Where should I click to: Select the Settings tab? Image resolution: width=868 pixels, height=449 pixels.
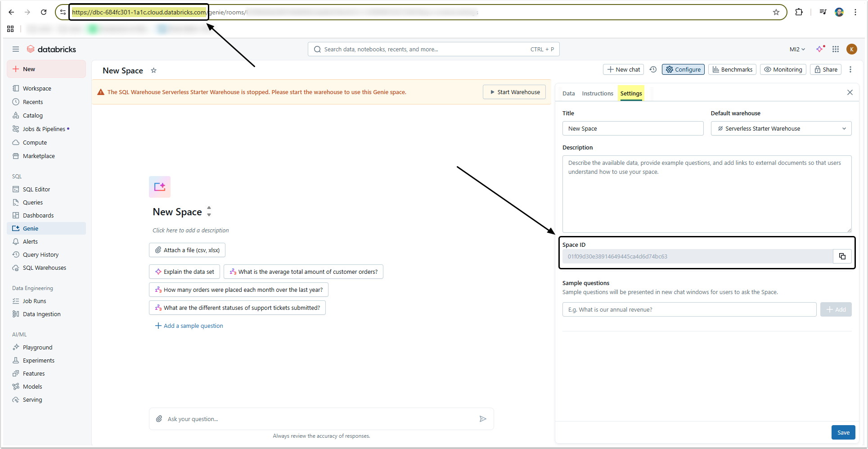pos(631,93)
